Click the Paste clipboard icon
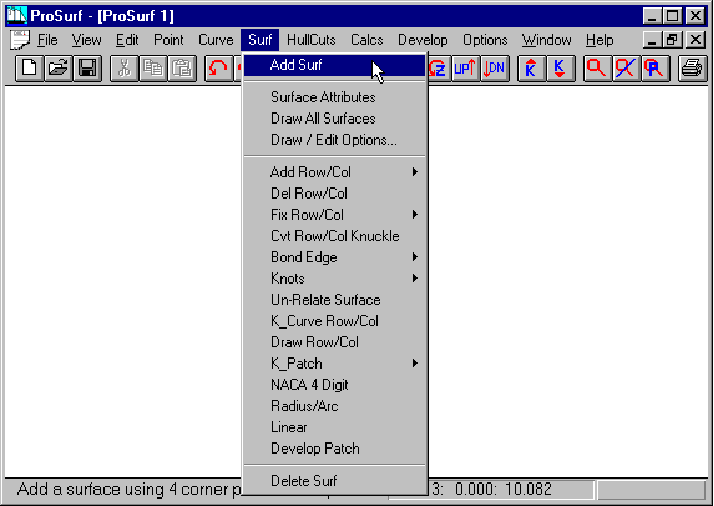The image size is (714, 506). 182,68
